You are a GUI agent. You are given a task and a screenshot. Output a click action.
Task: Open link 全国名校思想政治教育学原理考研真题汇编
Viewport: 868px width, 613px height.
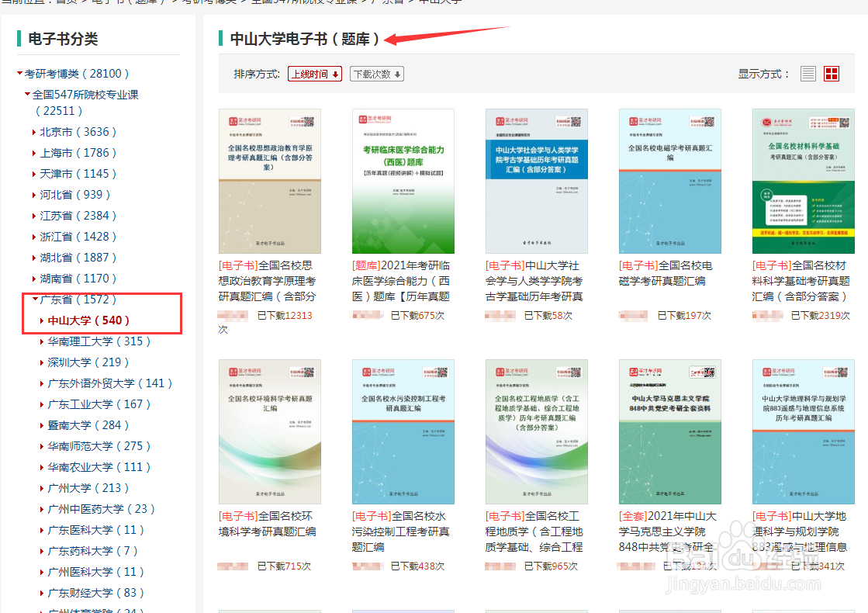(268, 282)
